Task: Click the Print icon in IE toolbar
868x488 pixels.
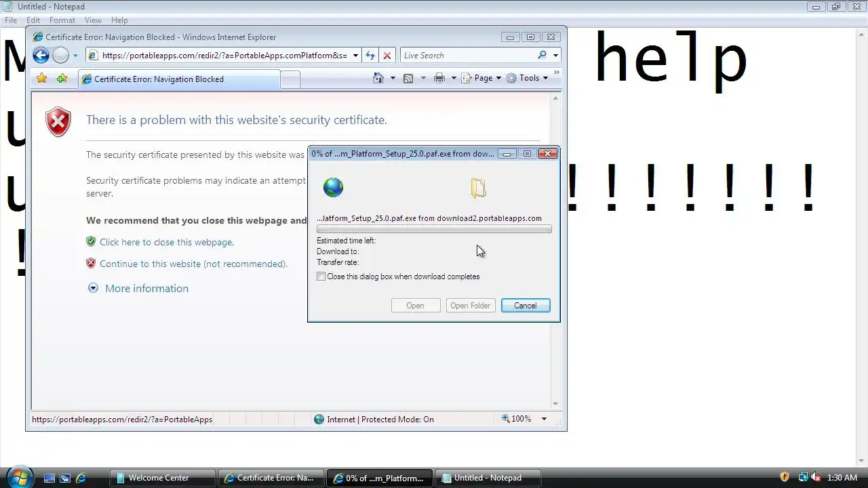Action: [x=439, y=78]
